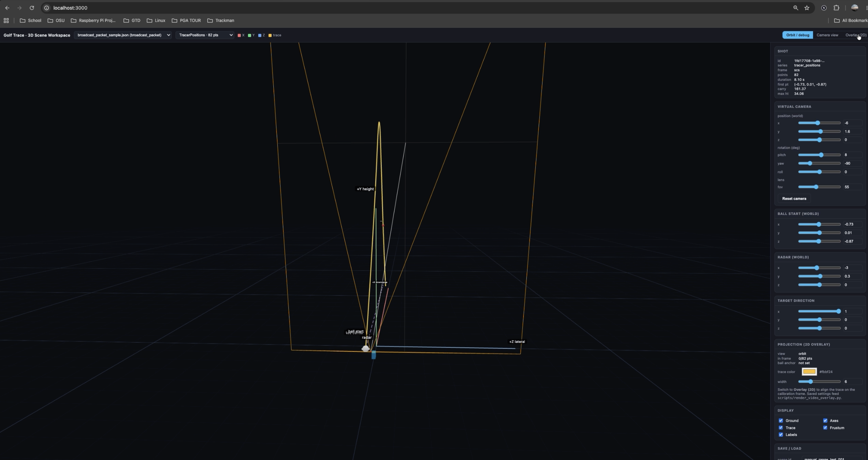The image size is (868, 460).
Task: Open the browser password/download indicator icon
Action: [x=824, y=8]
